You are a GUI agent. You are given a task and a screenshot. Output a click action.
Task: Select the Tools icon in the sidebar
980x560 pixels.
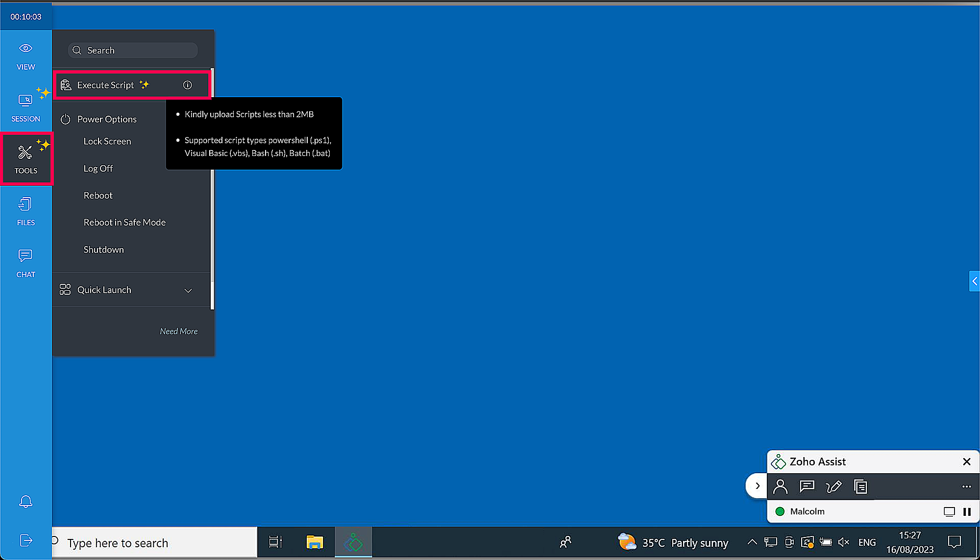point(25,157)
